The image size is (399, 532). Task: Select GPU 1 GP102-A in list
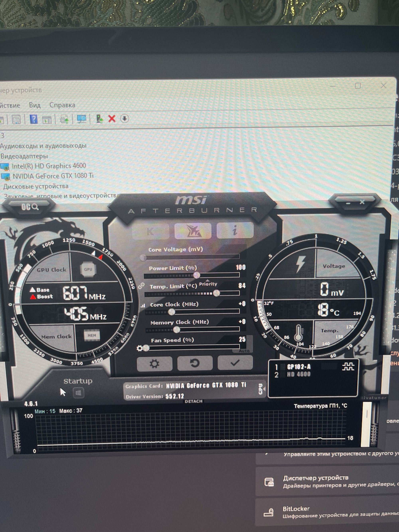299,367
